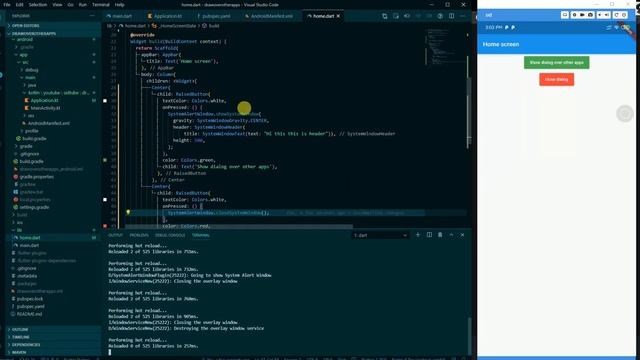
Task: Click the code lightbulb on line 47
Action: click(x=128, y=212)
